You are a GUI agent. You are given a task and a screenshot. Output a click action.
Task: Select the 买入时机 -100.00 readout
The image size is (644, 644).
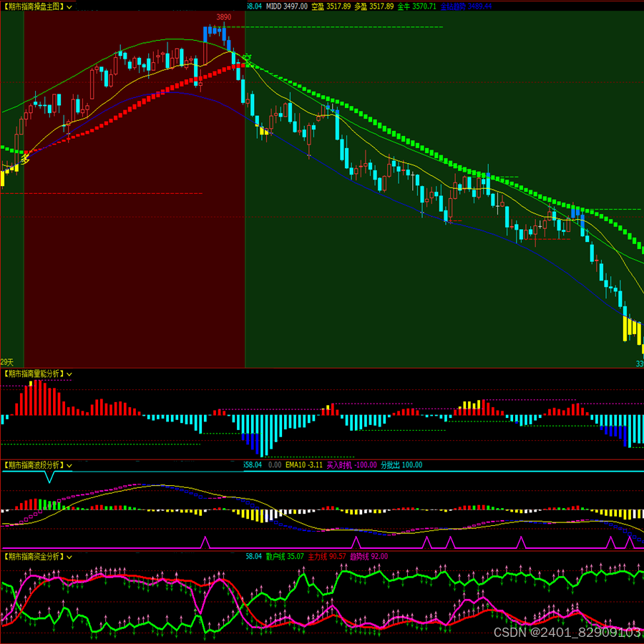[351, 465]
